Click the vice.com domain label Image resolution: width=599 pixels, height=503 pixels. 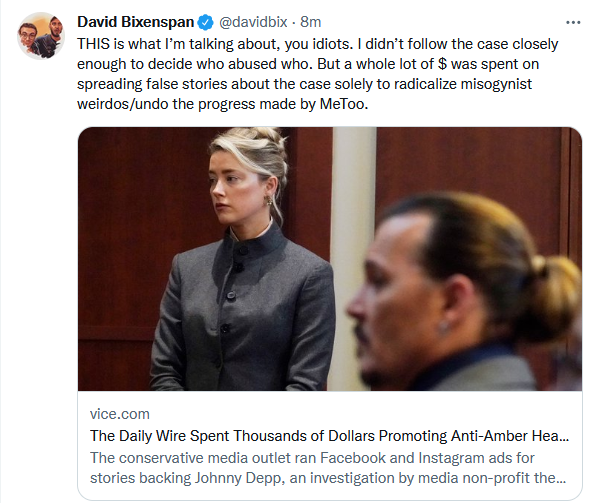[x=120, y=414]
